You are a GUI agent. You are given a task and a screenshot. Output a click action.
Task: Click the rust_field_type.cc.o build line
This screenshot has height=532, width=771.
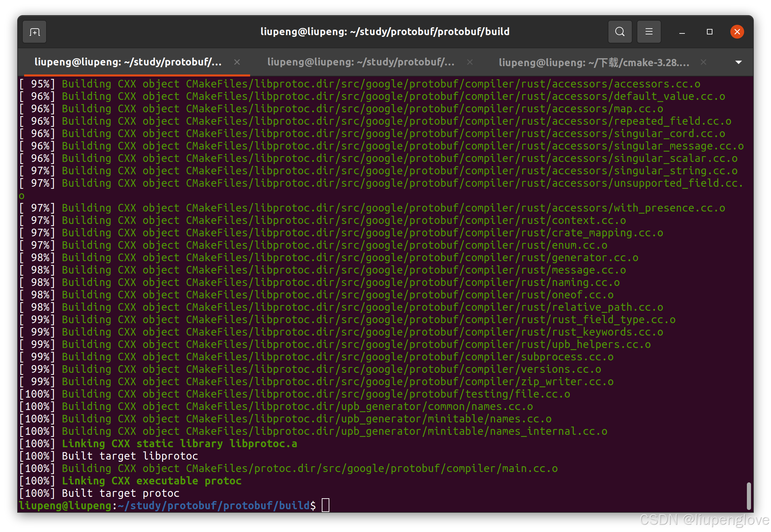[347, 319]
